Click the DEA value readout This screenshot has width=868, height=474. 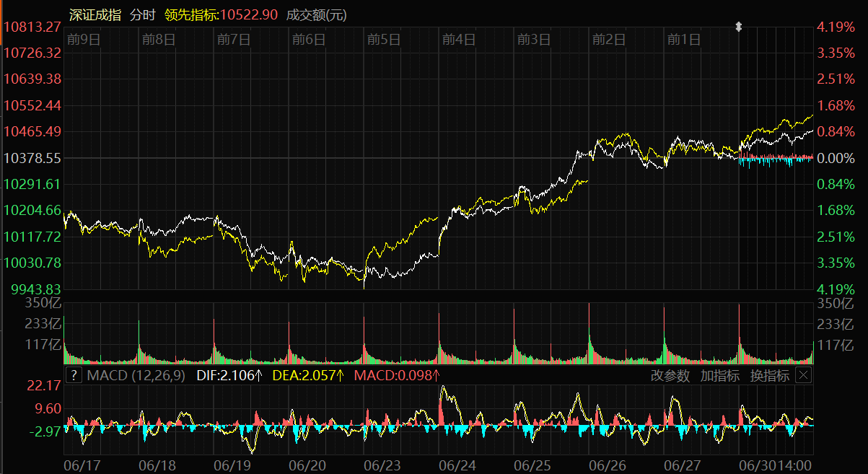tap(308, 376)
